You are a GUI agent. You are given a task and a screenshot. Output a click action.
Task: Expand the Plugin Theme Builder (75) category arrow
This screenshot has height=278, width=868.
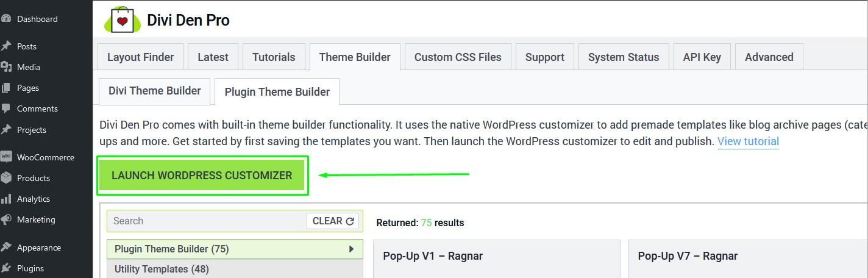(x=351, y=249)
